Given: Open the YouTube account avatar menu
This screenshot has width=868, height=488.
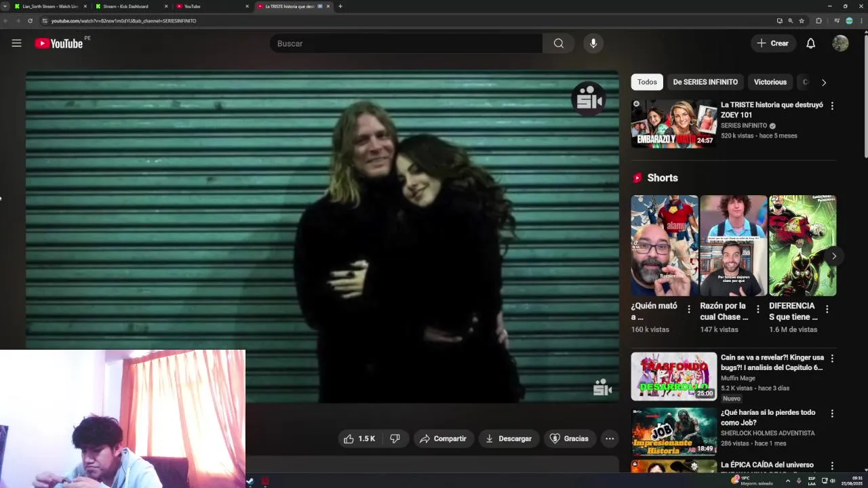Looking at the screenshot, I should point(840,43).
